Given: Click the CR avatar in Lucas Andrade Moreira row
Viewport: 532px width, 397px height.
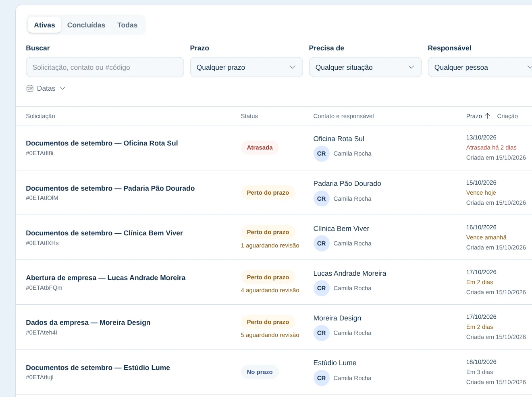Looking at the screenshot, I should point(322,288).
